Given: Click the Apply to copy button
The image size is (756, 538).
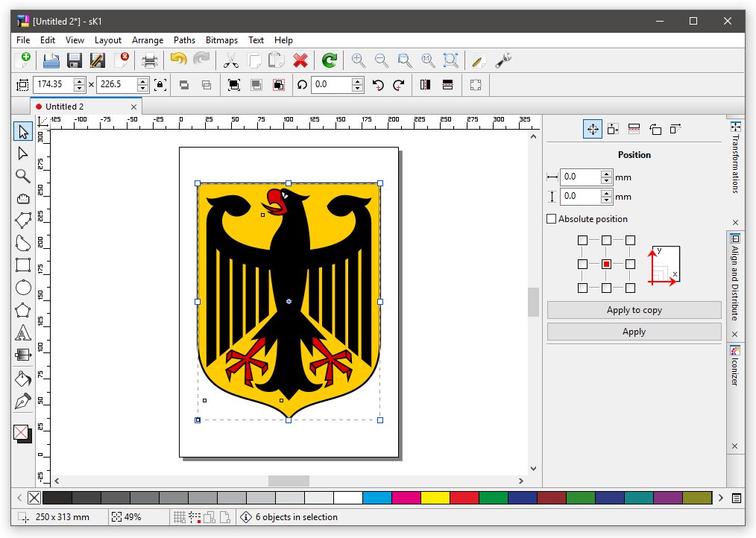Looking at the screenshot, I should (634, 310).
